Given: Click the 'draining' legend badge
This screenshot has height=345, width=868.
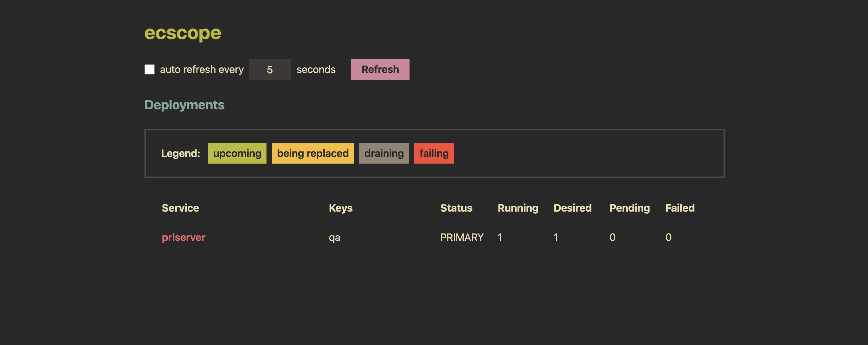Looking at the screenshot, I should coord(384,153).
